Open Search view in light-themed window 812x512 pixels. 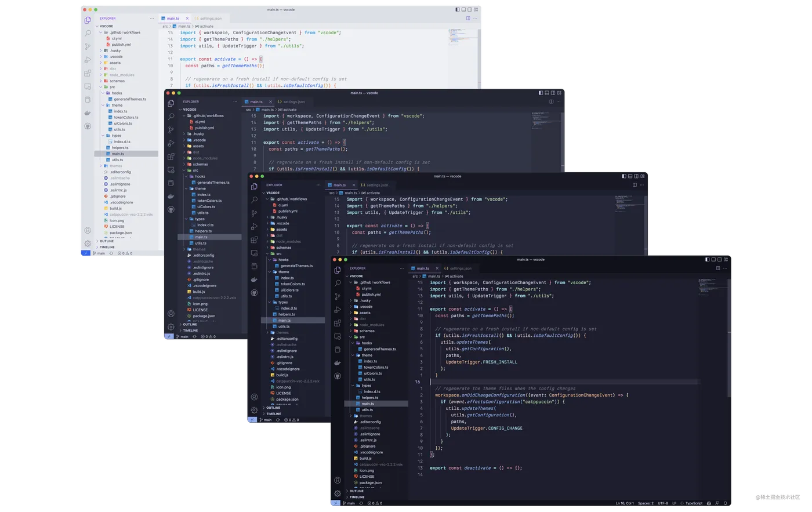pos(88,33)
